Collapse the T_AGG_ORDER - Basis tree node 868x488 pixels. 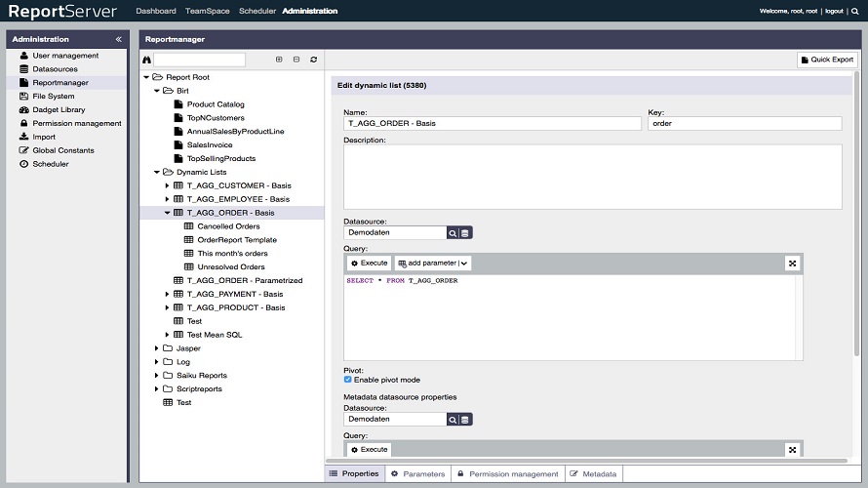tap(167, 213)
